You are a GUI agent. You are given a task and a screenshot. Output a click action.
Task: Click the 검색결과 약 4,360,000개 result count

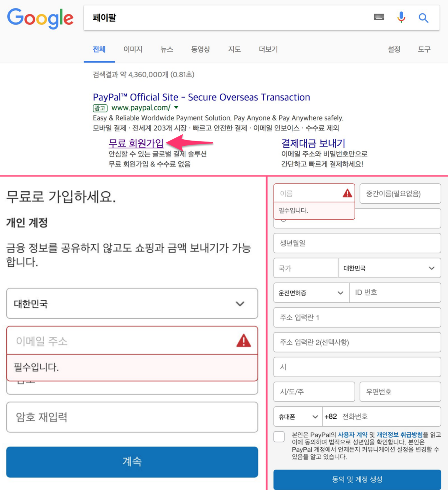[144, 74]
